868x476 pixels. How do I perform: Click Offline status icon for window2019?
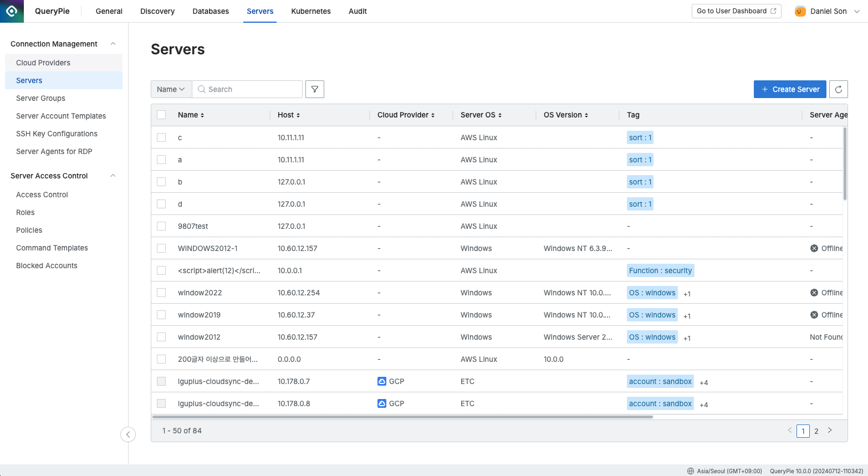point(814,315)
